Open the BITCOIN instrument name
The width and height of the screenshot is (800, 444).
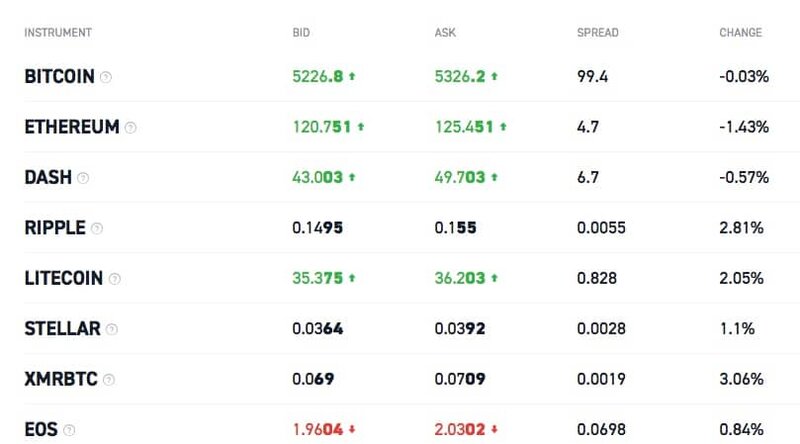pyautogui.click(x=59, y=77)
